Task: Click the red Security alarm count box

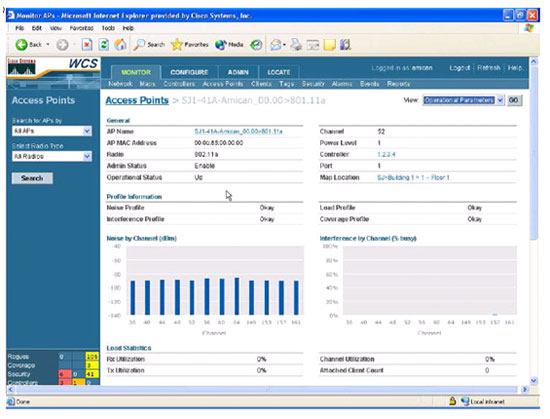Action: (65, 374)
